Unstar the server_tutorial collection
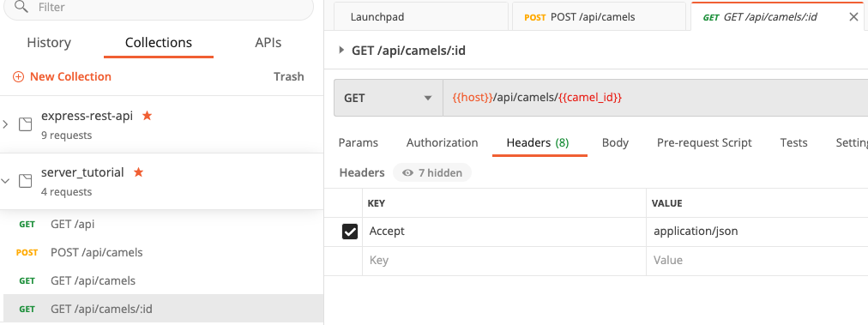The width and height of the screenshot is (868, 325). (x=138, y=172)
